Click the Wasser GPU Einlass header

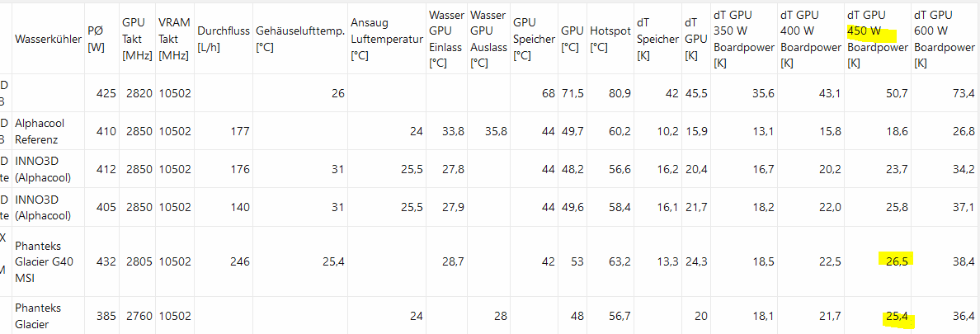[x=446, y=39]
